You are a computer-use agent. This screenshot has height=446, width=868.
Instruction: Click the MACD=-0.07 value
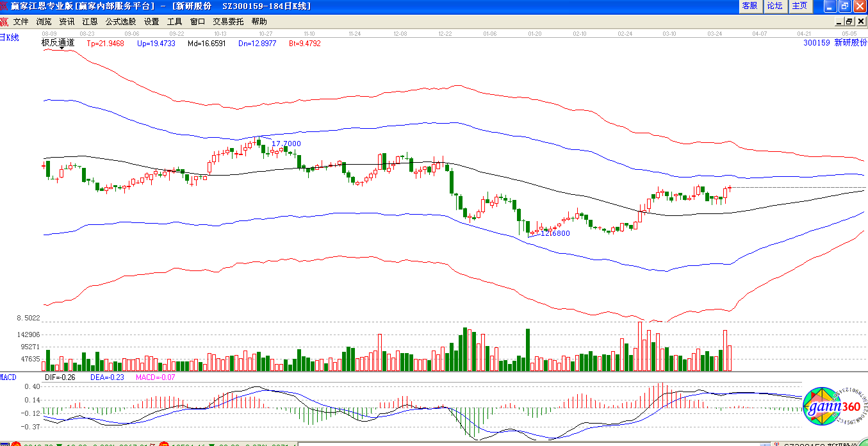[x=156, y=377]
